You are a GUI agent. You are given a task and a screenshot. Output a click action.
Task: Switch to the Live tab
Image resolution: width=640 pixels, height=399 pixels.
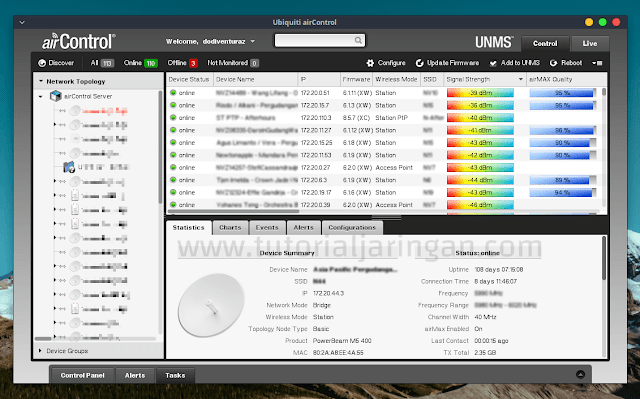(590, 43)
